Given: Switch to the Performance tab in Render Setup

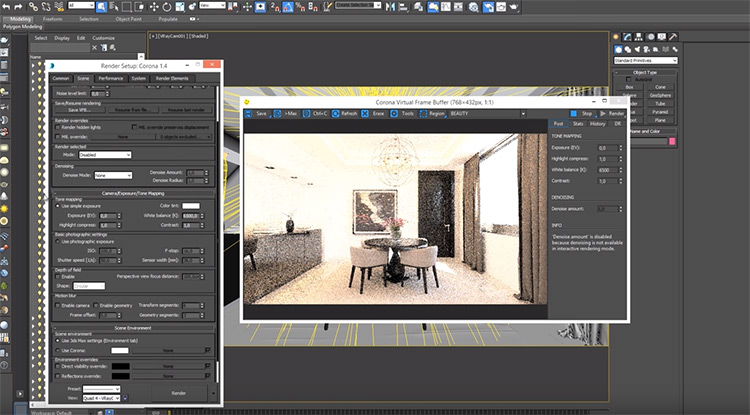Looking at the screenshot, I should (x=111, y=77).
